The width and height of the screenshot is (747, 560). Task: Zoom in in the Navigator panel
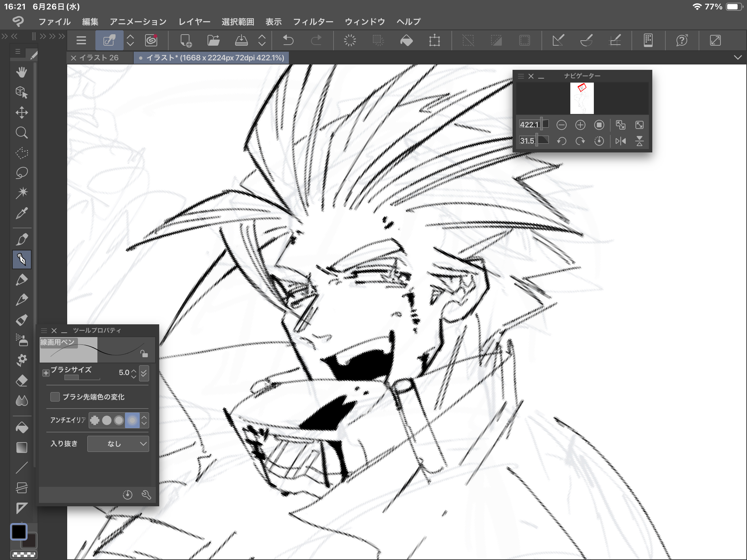[580, 125]
